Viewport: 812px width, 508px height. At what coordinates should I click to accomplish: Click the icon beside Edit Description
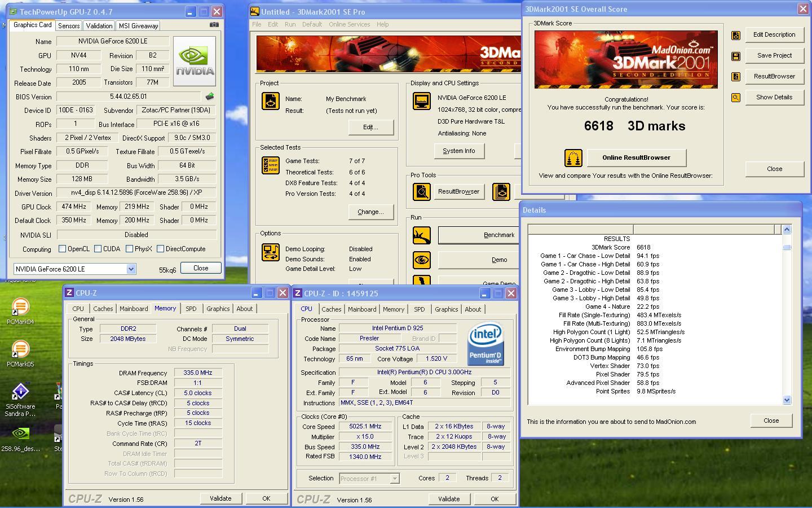point(736,36)
